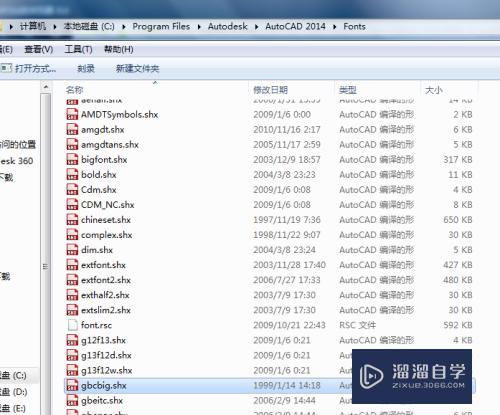This screenshot has width=500, height=415.
Task: Select the file name font.rsc
Action: 96,325
